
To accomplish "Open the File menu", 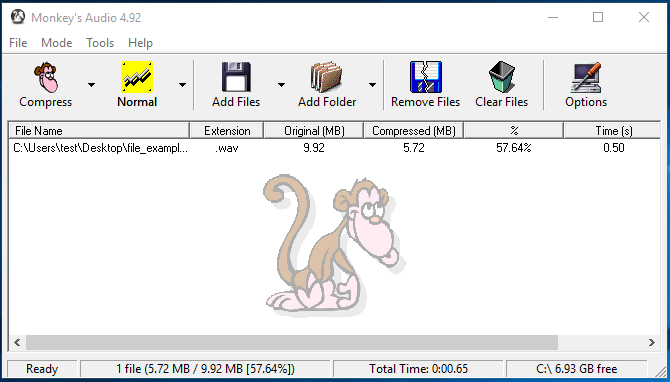I will (18, 43).
